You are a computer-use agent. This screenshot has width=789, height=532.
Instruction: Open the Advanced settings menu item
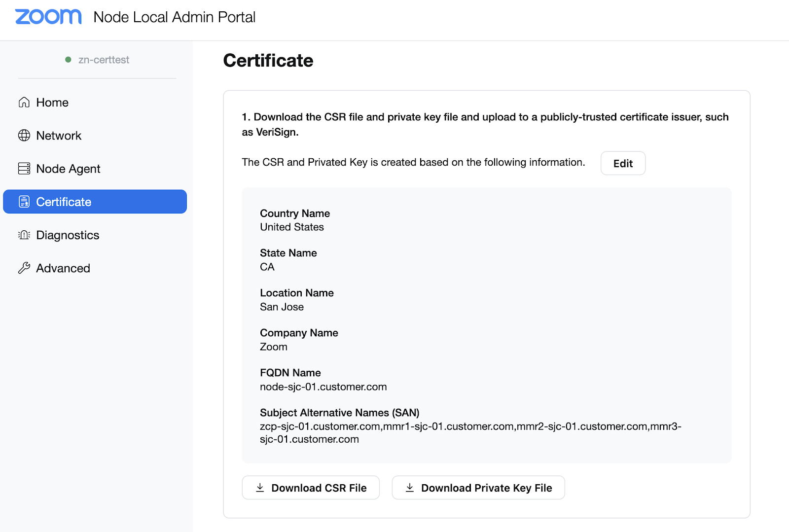[63, 268]
